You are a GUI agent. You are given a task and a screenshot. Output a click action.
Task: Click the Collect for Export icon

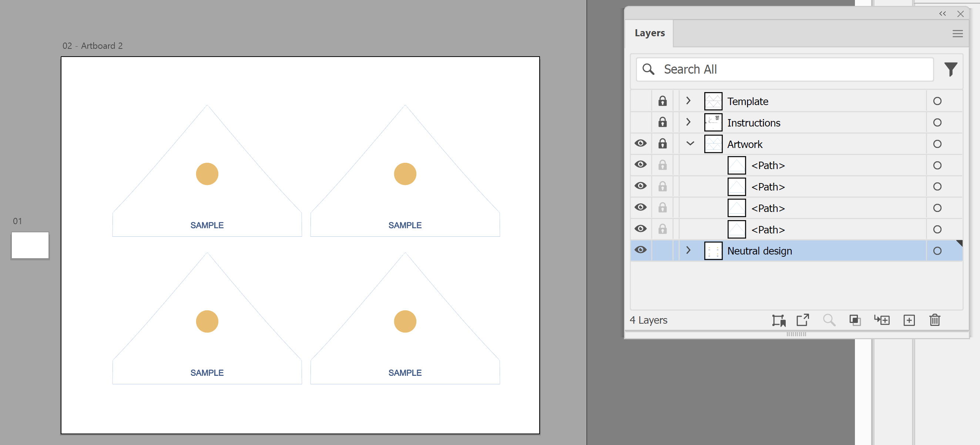point(779,321)
